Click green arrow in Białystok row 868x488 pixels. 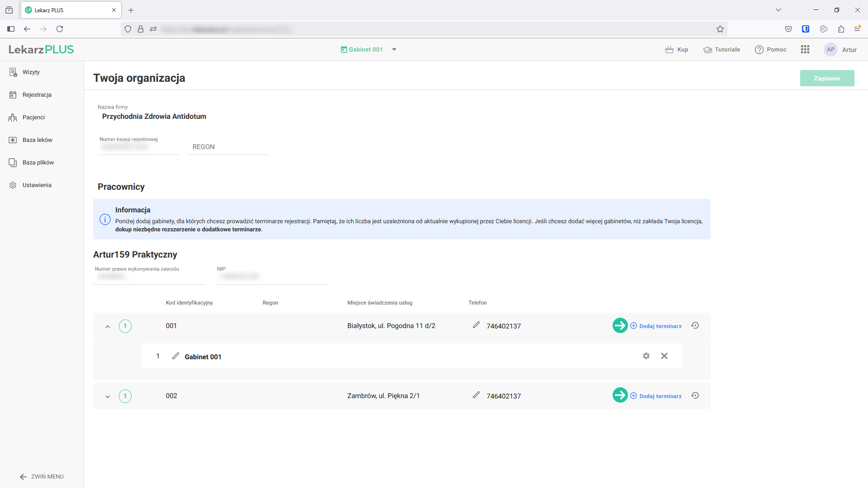(620, 325)
